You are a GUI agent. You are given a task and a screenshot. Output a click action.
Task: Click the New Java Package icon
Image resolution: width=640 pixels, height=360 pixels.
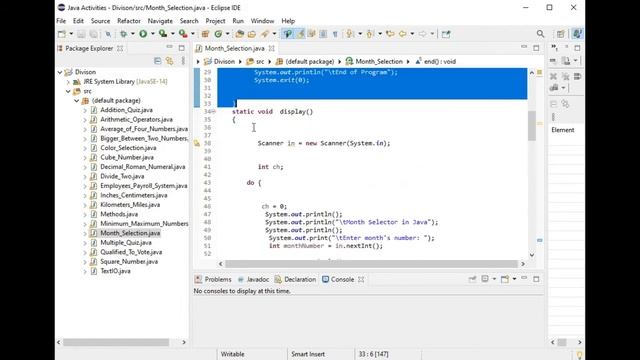pos(205,34)
